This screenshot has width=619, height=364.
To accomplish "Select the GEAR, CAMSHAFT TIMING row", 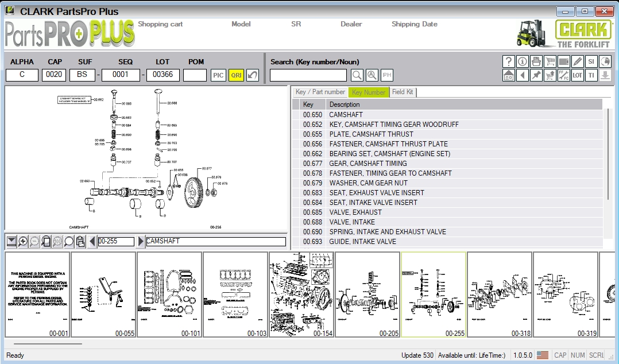I will (x=367, y=164).
